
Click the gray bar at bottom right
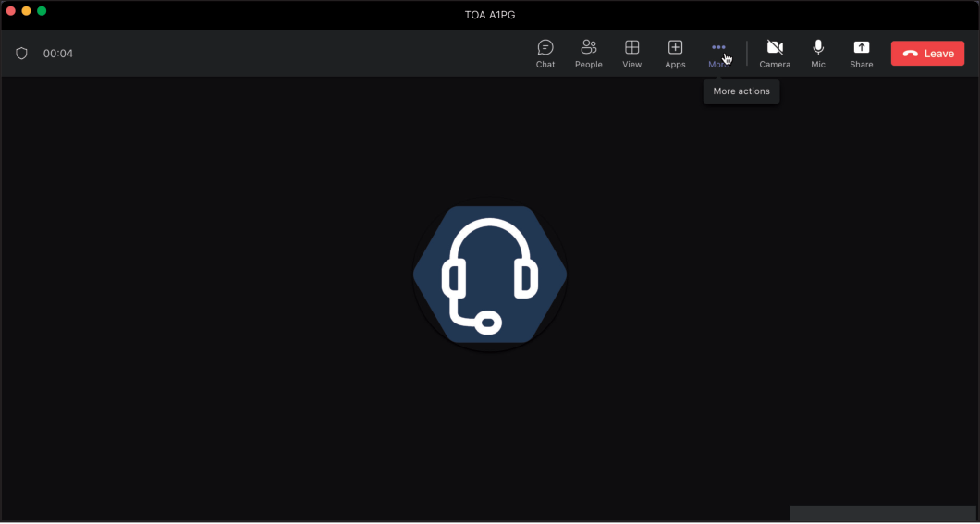tap(883, 514)
